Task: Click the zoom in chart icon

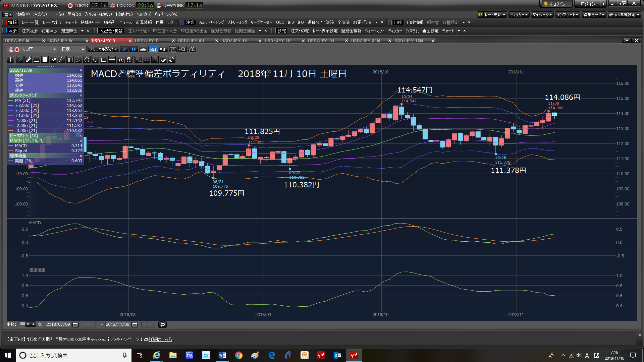Action: coord(192,49)
